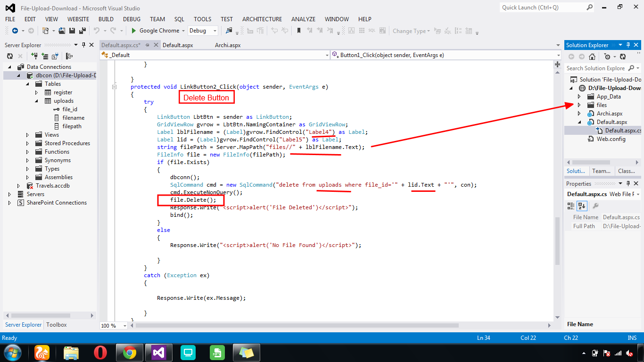Open the 100 % zoom dropdown
The image size is (644, 362).
[x=125, y=326]
